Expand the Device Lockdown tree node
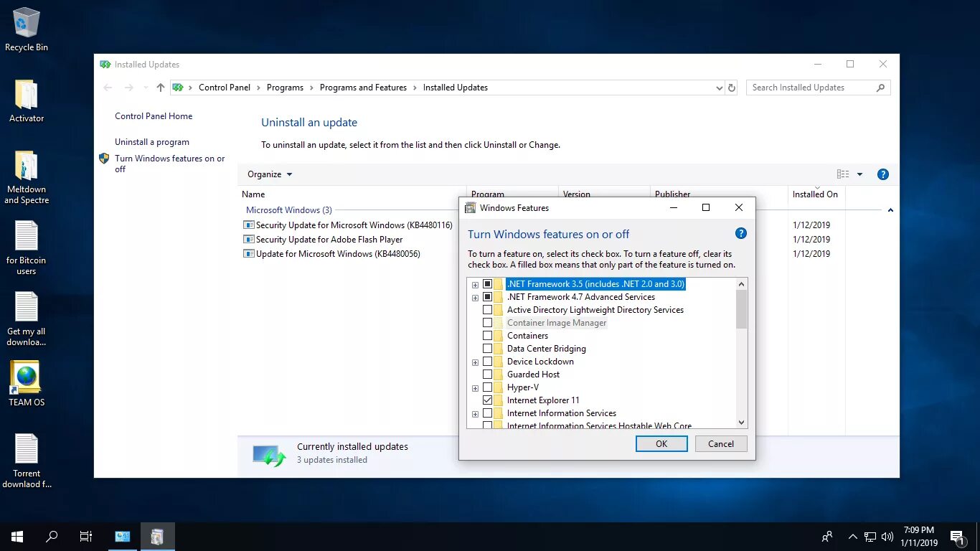 pyautogui.click(x=475, y=362)
